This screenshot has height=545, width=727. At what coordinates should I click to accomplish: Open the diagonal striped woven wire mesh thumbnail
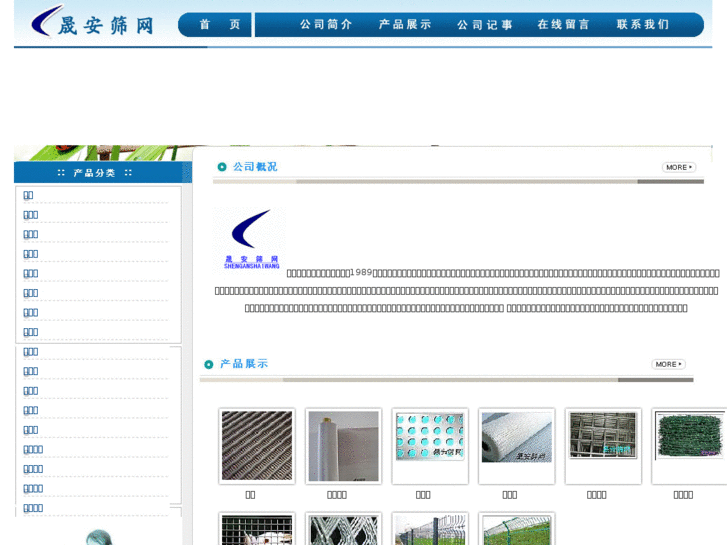(257, 446)
